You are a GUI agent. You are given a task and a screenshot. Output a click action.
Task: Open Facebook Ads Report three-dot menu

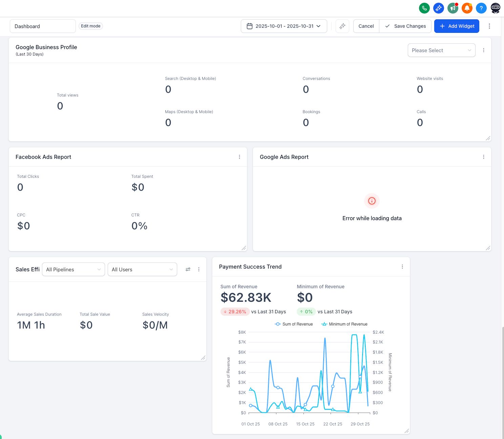coord(239,157)
